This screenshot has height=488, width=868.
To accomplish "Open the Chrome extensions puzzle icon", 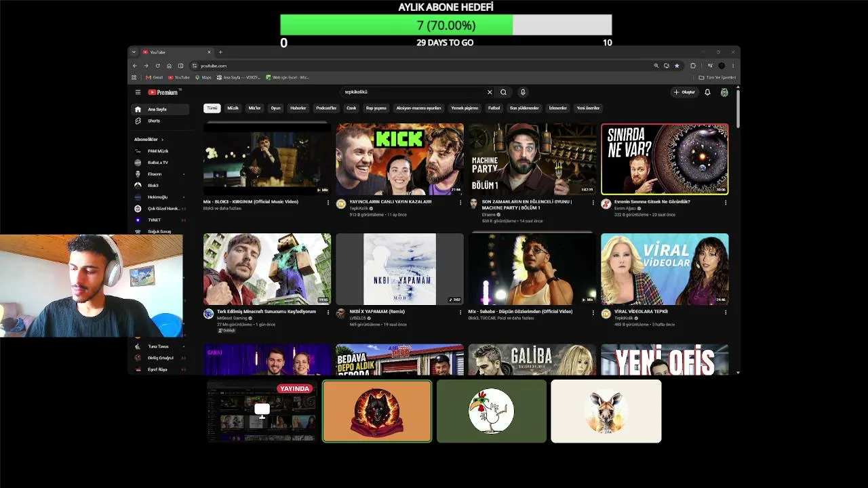I will click(693, 66).
